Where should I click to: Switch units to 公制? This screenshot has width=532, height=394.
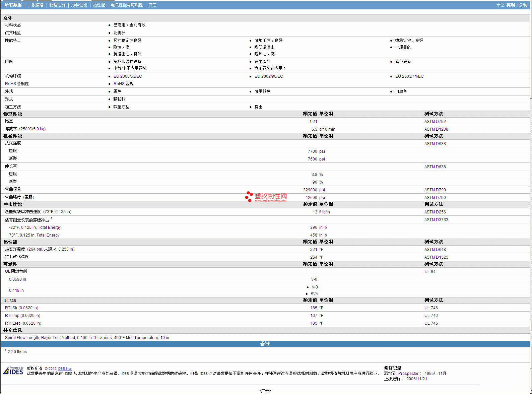[x=523, y=5]
